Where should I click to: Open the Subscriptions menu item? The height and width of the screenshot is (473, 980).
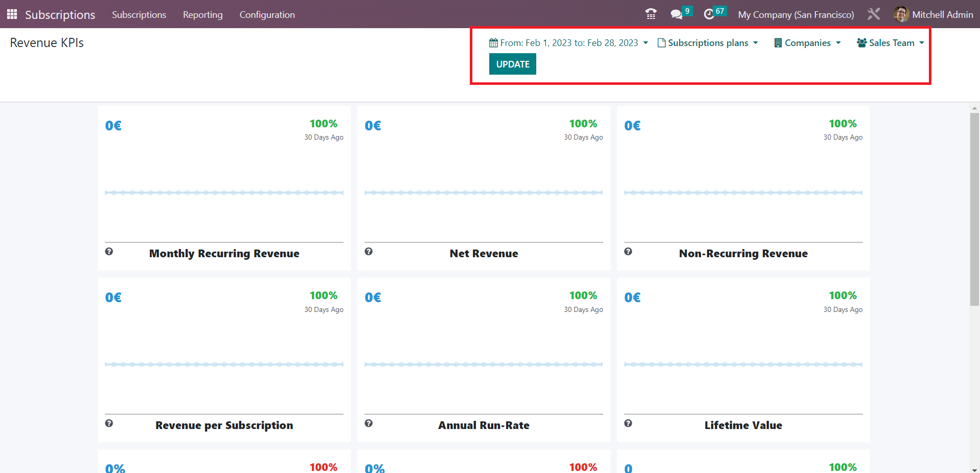(139, 14)
